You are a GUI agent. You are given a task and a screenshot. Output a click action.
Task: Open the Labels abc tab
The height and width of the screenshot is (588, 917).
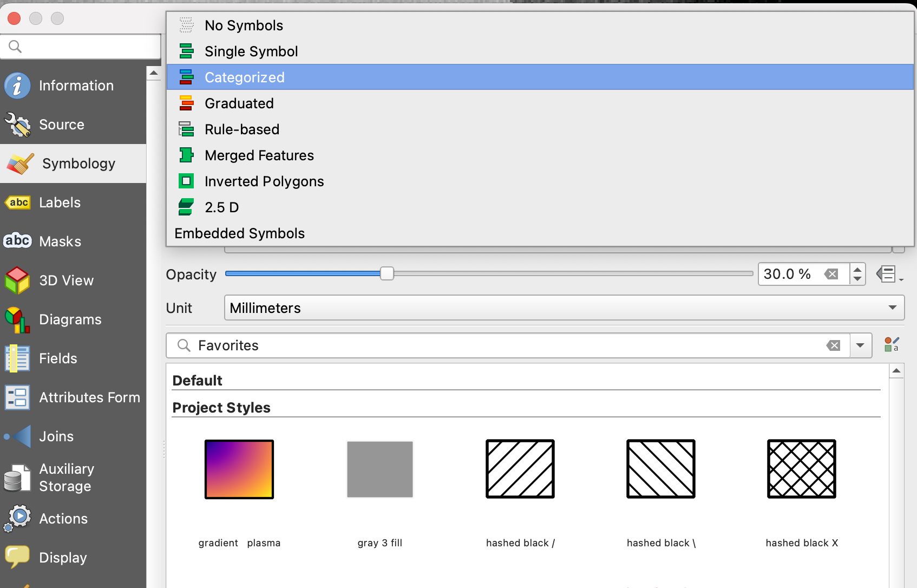(x=73, y=202)
